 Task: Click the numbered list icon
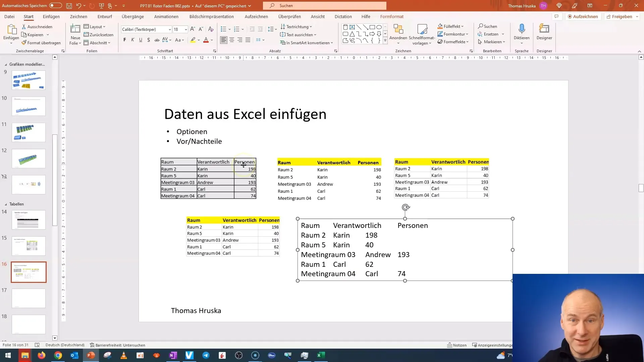[236, 29]
